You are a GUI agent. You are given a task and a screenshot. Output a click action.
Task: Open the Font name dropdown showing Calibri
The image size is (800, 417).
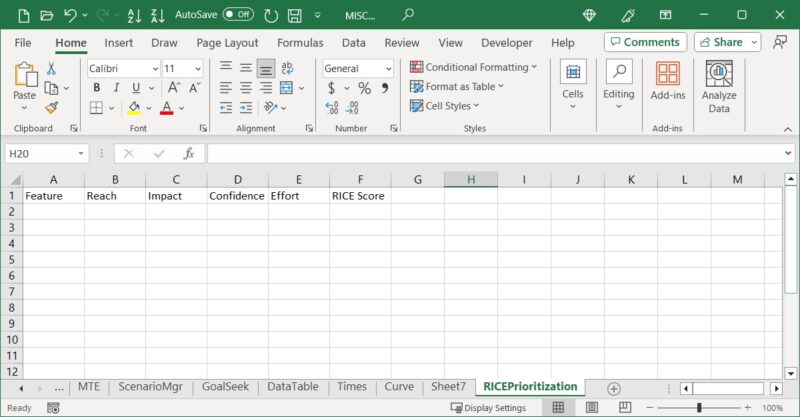point(155,68)
